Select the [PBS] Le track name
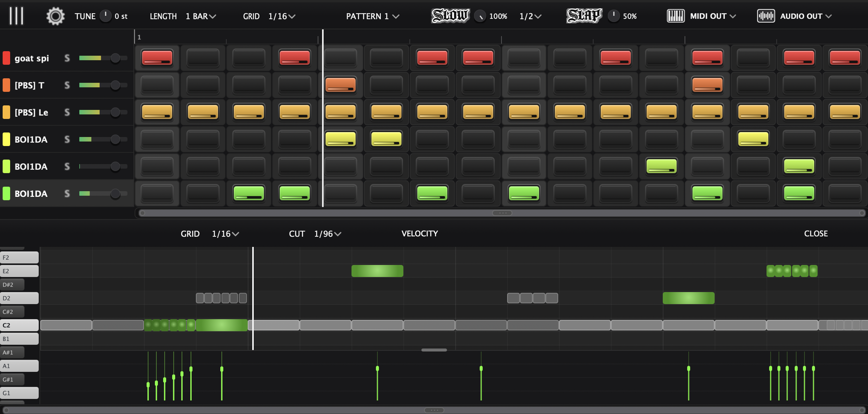This screenshot has width=868, height=414. coord(31,112)
